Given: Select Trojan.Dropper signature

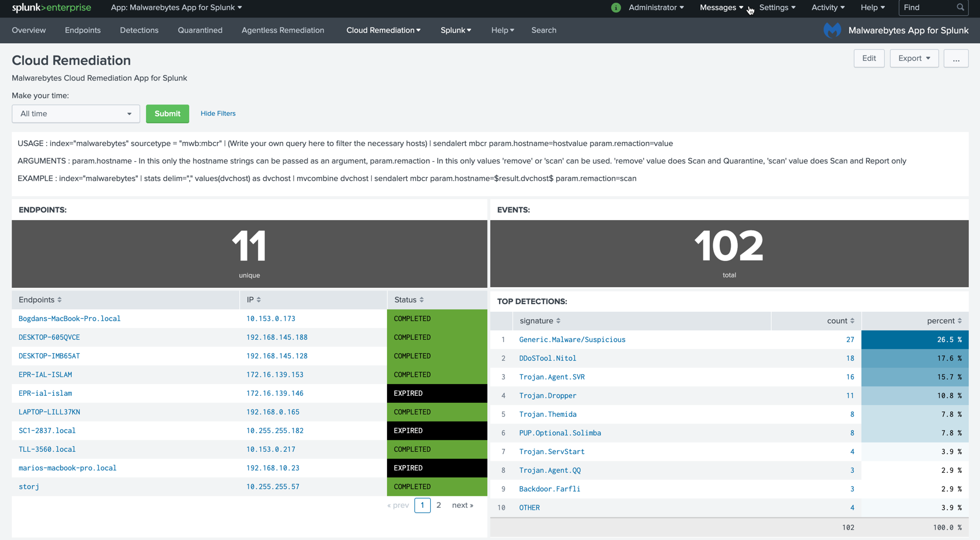Looking at the screenshot, I should (547, 396).
